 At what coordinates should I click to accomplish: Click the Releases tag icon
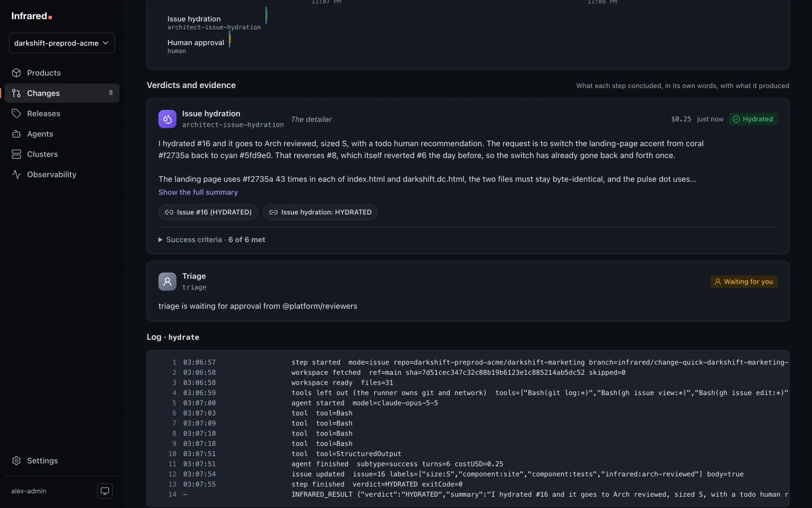tap(17, 113)
